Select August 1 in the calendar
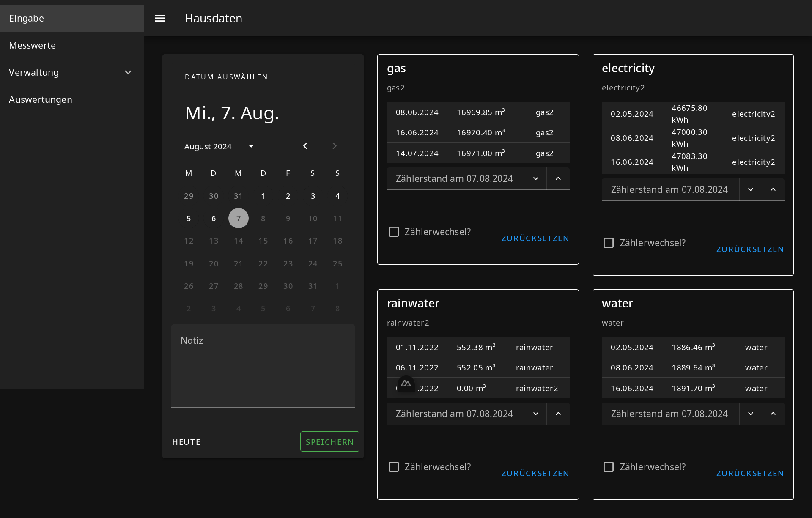 pyautogui.click(x=263, y=196)
